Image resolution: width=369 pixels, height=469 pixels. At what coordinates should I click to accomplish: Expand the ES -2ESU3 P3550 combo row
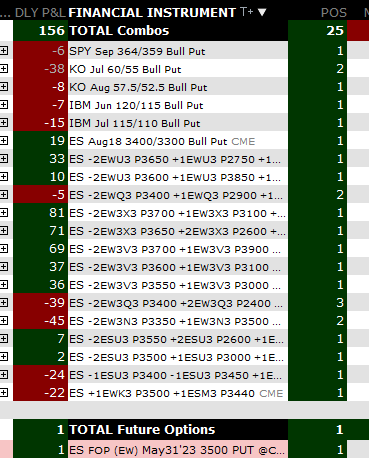(4, 339)
